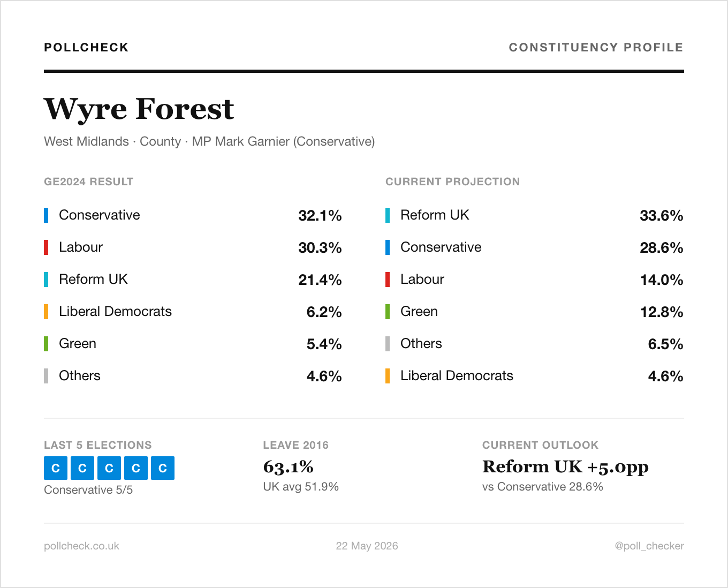Click the 22 May 2026 date
Viewport: 728px width, 588px height.
(367, 546)
